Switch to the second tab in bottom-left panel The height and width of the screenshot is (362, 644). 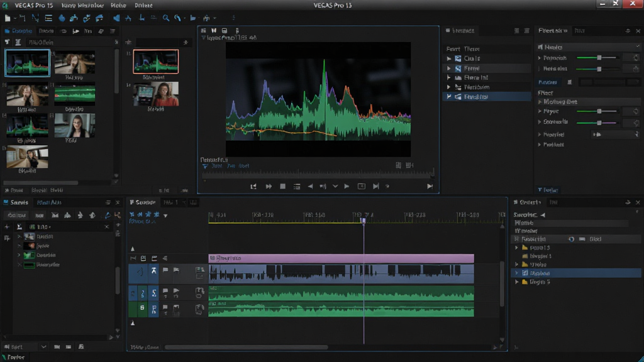pos(49,202)
